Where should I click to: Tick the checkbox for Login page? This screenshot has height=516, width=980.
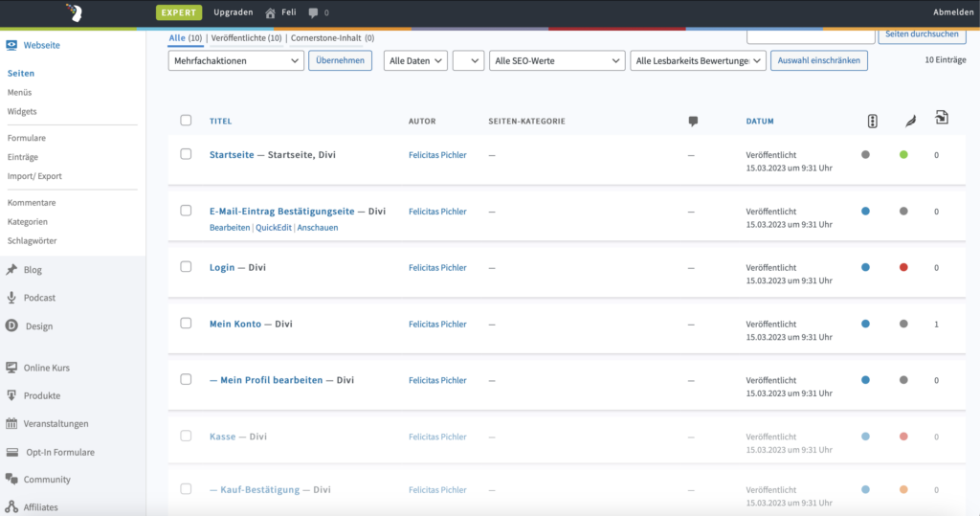(186, 267)
